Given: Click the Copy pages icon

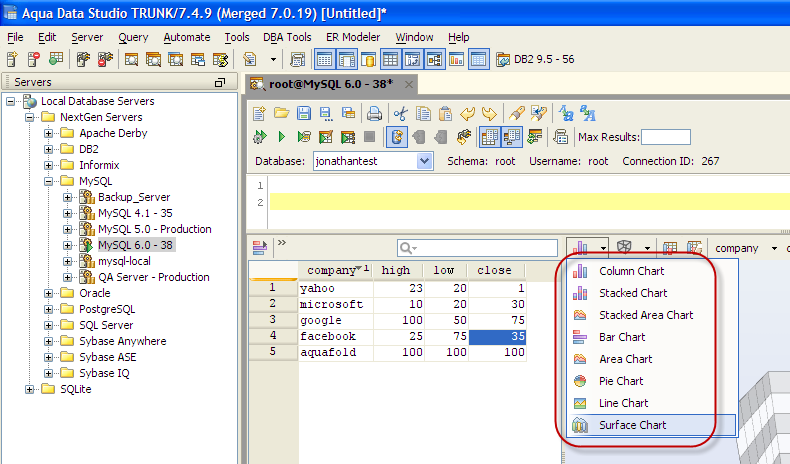Looking at the screenshot, I should [x=423, y=113].
